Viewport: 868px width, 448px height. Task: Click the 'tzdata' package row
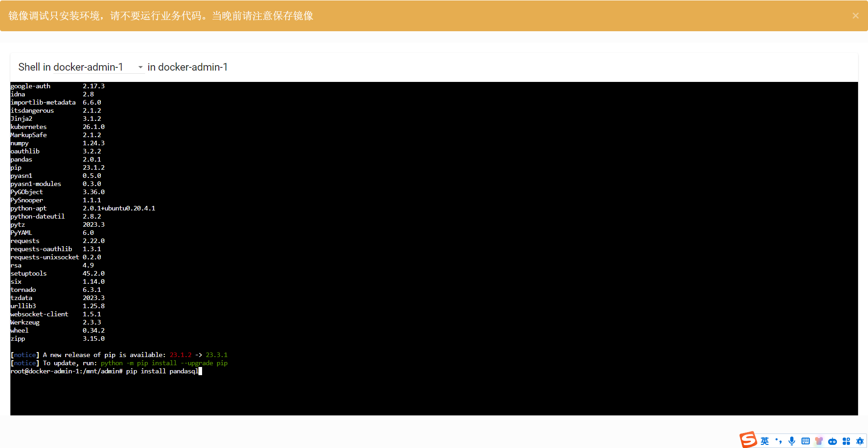[x=57, y=298]
